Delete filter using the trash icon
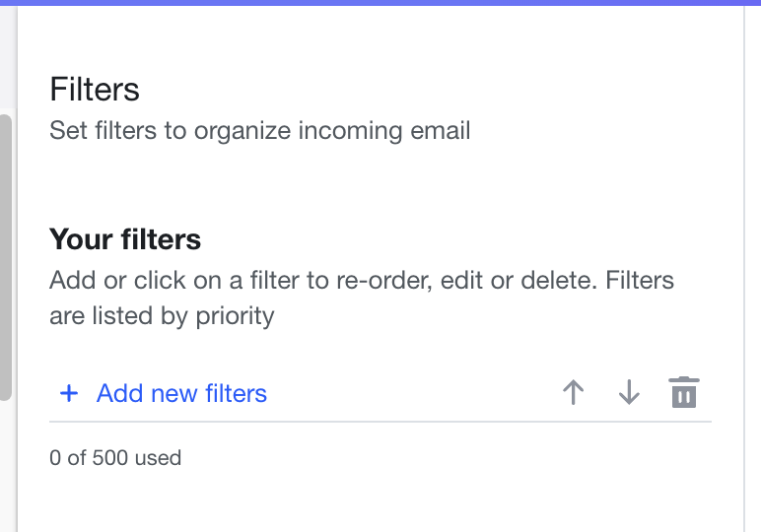This screenshot has width=761, height=532. tap(684, 392)
